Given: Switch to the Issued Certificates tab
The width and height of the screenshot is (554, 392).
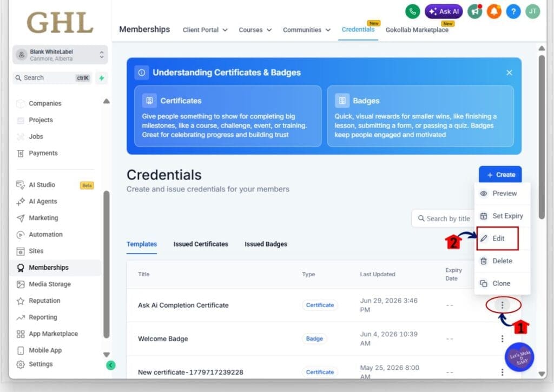Looking at the screenshot, I should click(201, 244).
